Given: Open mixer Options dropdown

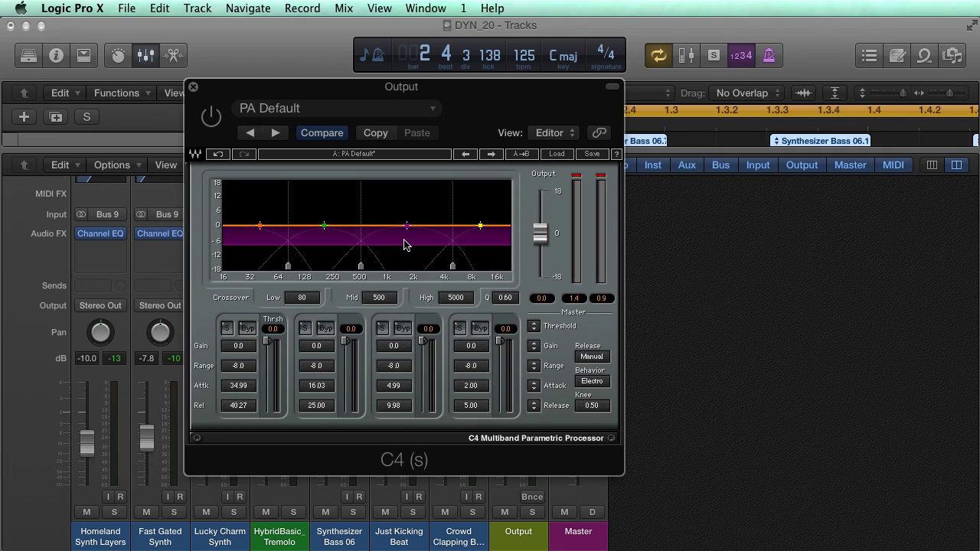Looking at the screenshot, I should click(x=116, y=165).
